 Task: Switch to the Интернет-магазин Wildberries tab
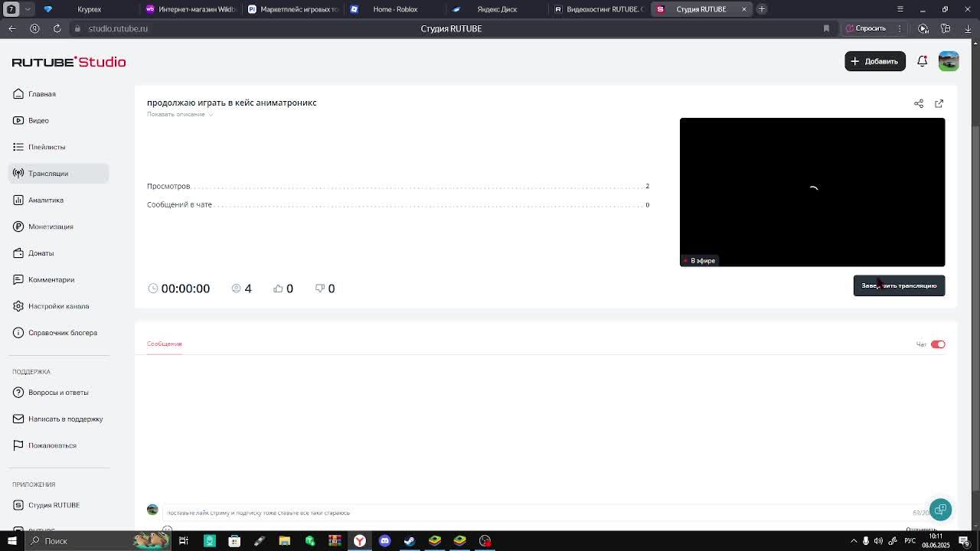click(191, 9)
